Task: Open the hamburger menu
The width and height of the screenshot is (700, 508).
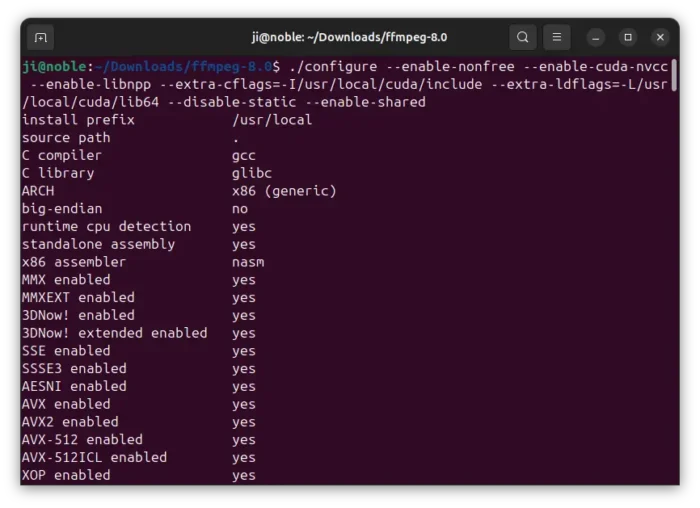Action: pyautogui.click(x=557, y=37)
